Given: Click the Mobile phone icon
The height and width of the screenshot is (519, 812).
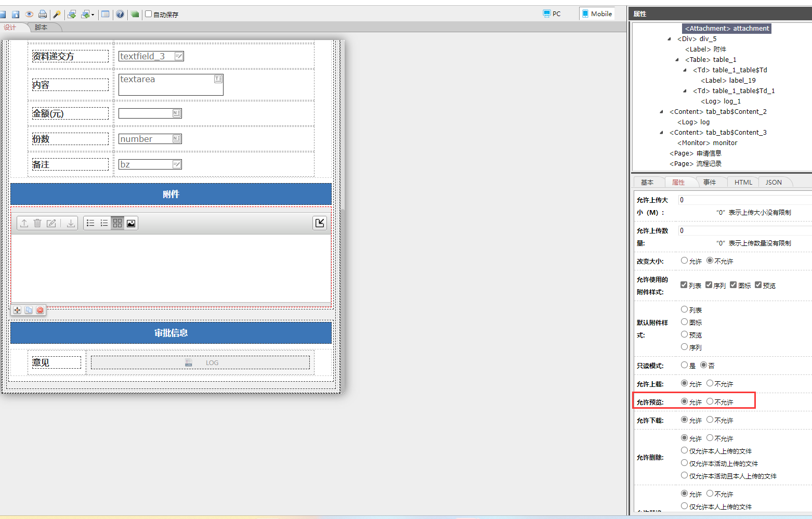Looking at the screenshot, I should 585,14.
